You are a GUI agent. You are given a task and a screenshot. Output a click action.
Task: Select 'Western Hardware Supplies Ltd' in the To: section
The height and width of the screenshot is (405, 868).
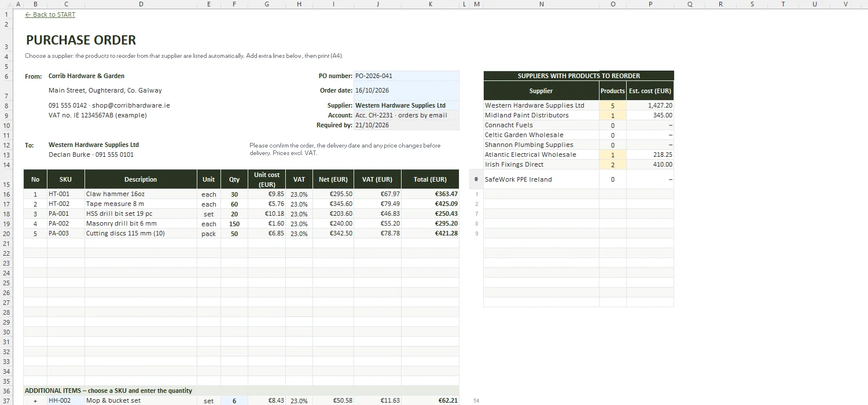click(94, 145)
